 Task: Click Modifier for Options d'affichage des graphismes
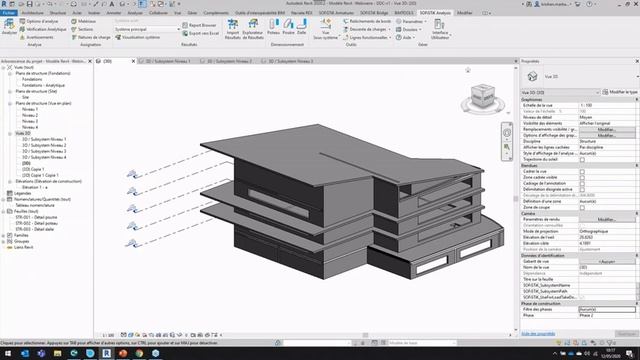(x=607, y=136)
